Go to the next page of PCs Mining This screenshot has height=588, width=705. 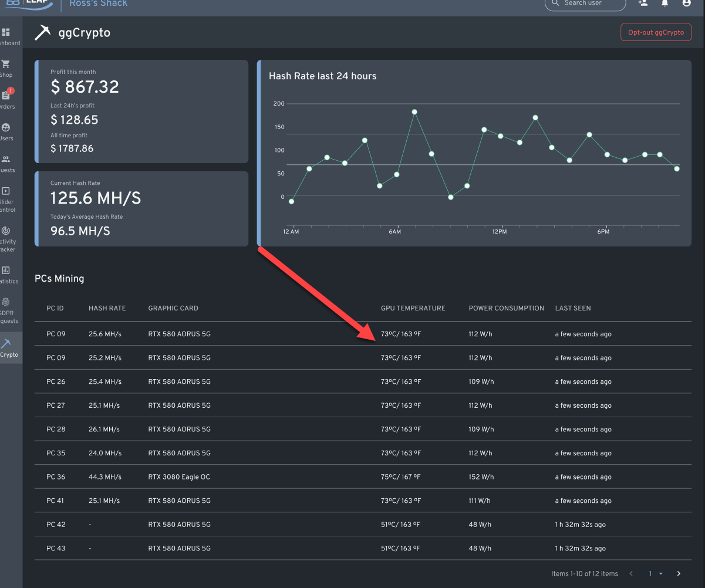(x=679, y=573)
